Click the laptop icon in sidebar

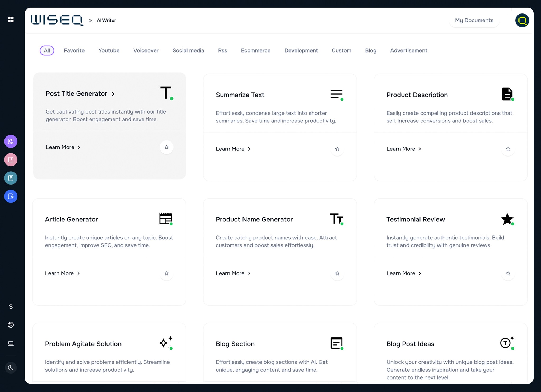point(11,343)
